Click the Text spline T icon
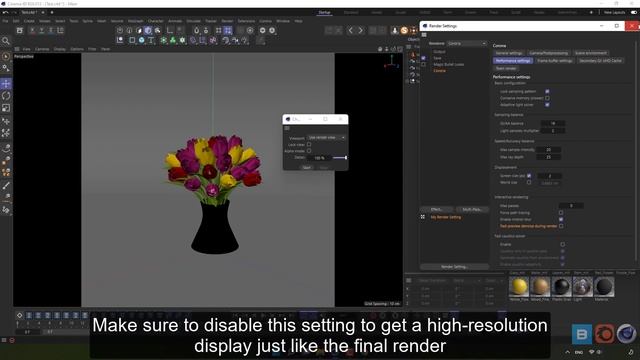The height and width of the screenshot is (360, 640). pyautogui.click(x=151, y=40)
